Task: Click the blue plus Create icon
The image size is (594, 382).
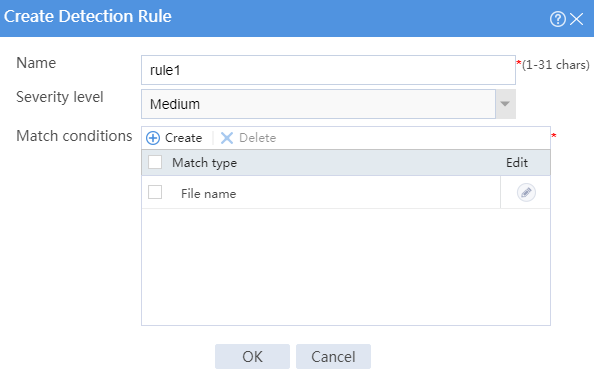Action: (153, 138)
